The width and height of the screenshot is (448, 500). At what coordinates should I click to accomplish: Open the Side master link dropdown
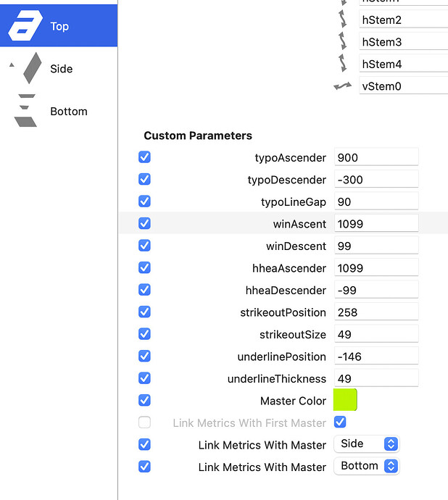(x=366, y=444)
